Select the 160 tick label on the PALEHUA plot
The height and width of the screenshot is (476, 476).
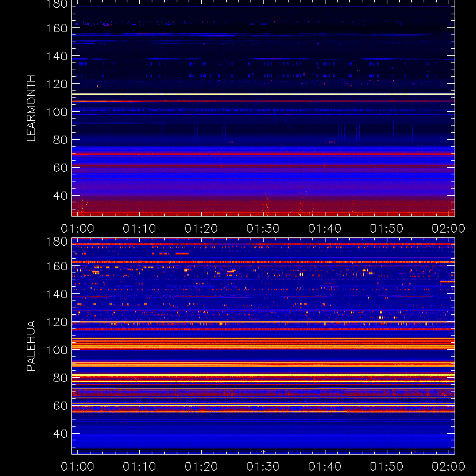coord(57,266)
